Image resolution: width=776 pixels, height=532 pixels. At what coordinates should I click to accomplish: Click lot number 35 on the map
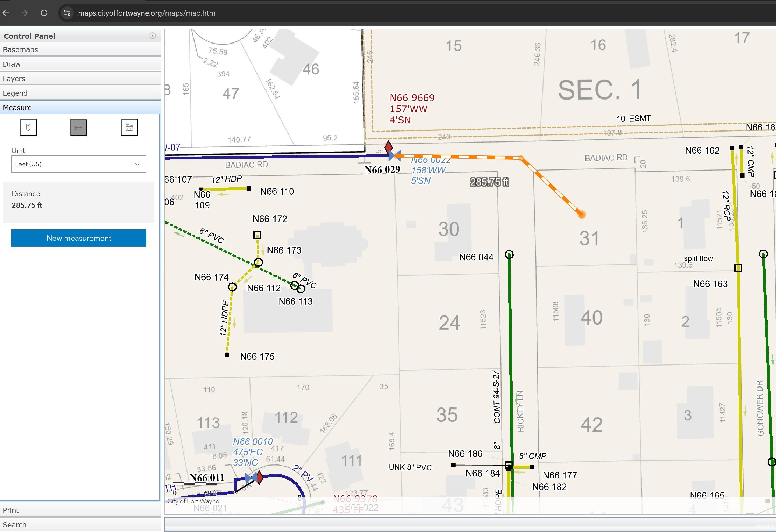click(x=447, y=415)
